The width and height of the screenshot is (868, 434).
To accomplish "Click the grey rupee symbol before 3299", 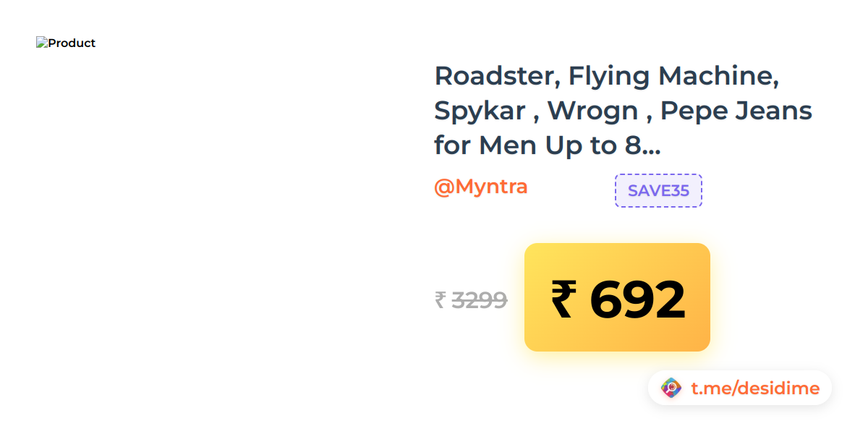I will (x=440, y=299).
